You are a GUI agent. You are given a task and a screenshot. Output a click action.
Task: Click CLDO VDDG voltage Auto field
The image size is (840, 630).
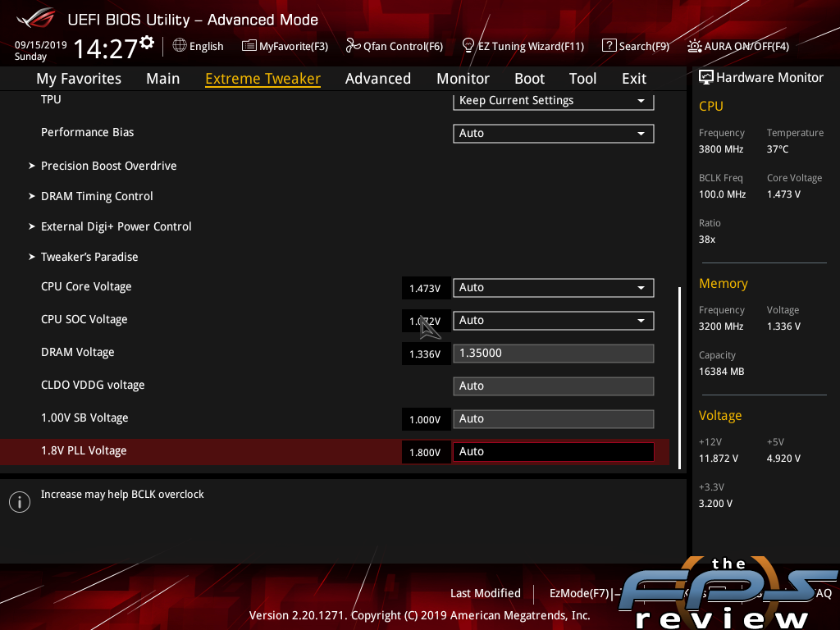point(554,386)
